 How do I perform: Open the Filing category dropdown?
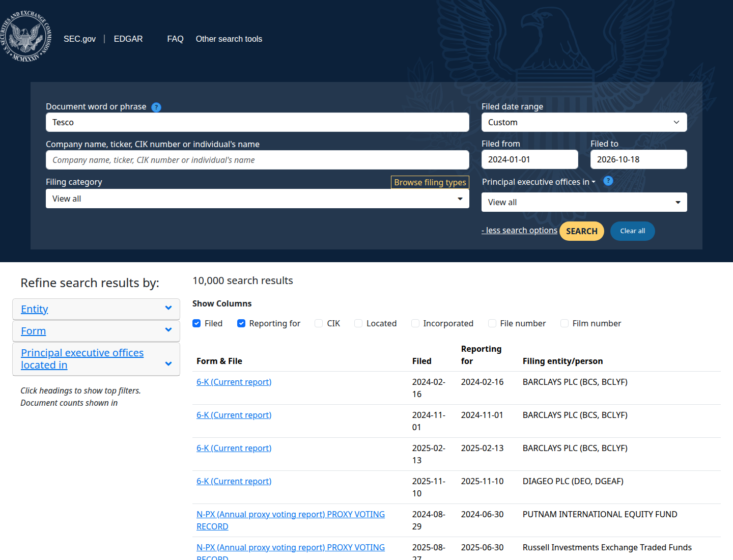[x=258, y=199]
